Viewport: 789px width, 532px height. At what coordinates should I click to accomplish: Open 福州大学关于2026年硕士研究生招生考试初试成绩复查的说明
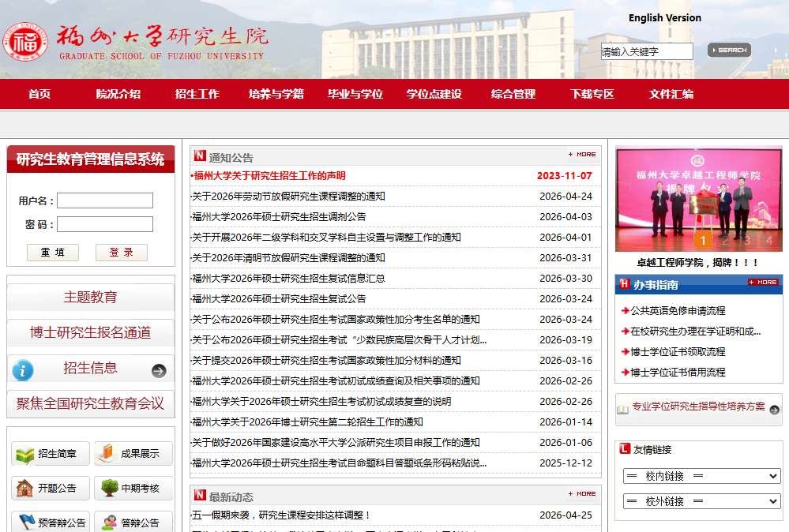click(321, 402)
